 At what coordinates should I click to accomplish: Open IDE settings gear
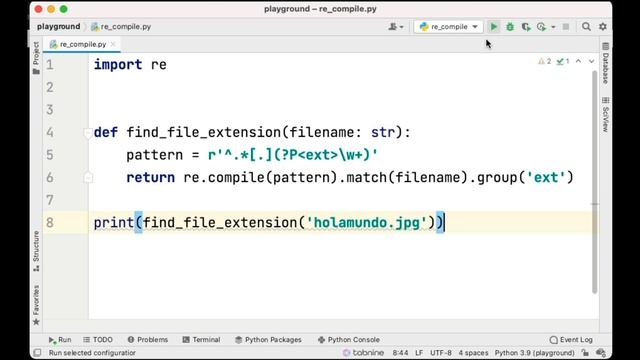[603, 27]
